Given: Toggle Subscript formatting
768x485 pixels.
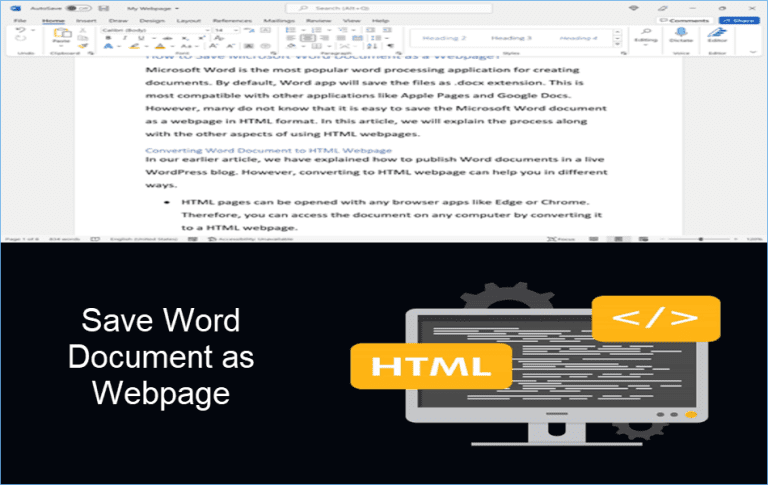Looking at the screenshot, I should point(185,38).
